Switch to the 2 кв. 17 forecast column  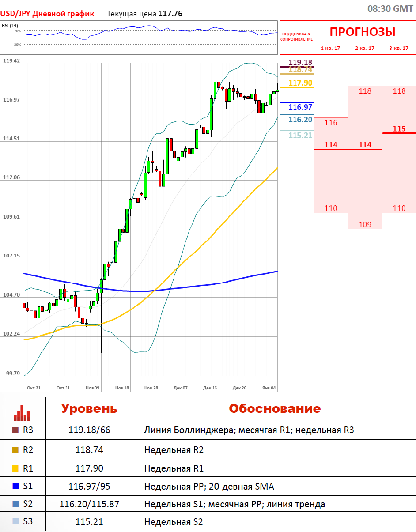[x=365, y=48]
